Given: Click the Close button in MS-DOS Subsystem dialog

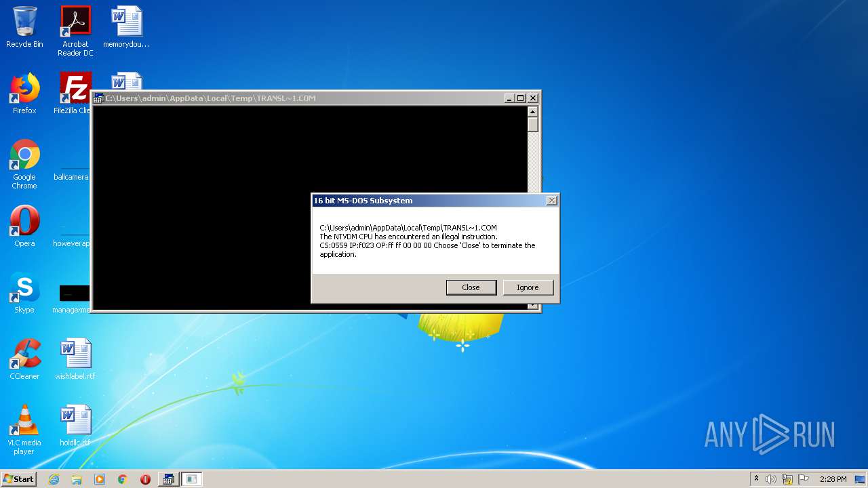Looking at the screenshot, I should 471,287.
